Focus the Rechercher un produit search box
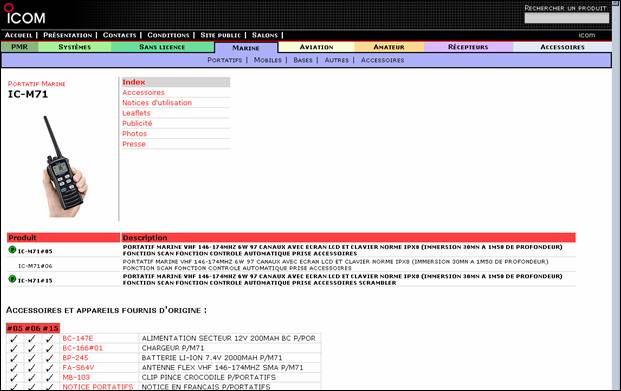Viewport: 621px width, 391px height. point(567,18)
